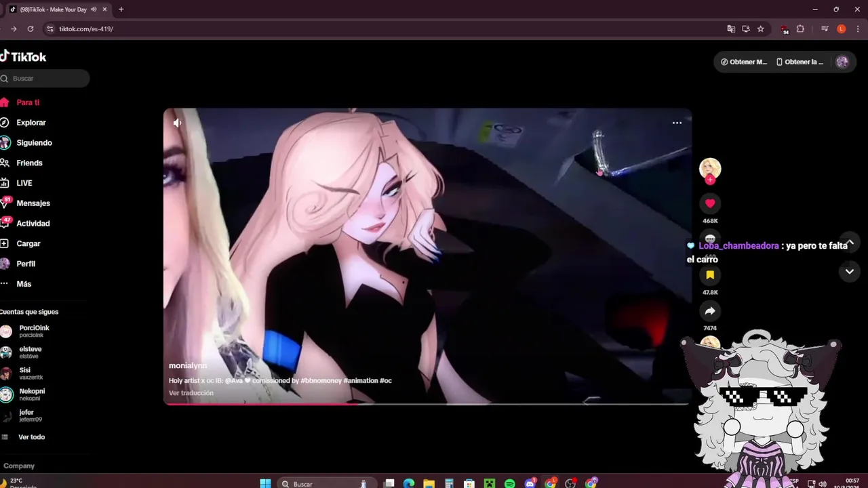Open the TikTok profile avatar menu
Viewport: 868px width, 488px height.
coord(842,62)
